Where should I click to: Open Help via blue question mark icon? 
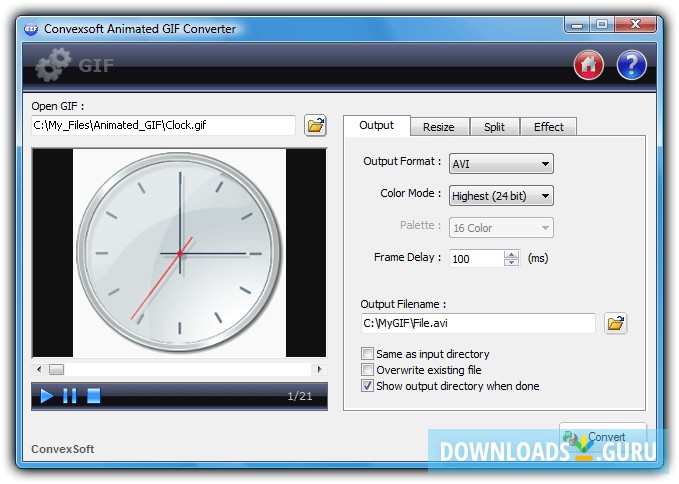click(631, 65)
